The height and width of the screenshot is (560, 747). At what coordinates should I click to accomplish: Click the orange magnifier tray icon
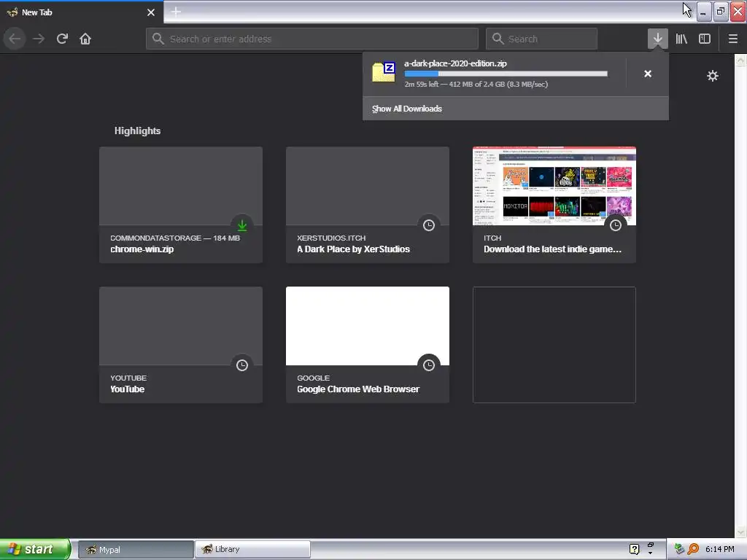tap(693, 549)
